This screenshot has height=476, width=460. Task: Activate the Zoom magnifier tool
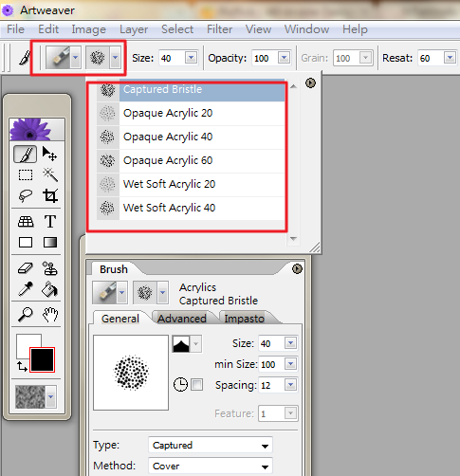pos(26,314)
